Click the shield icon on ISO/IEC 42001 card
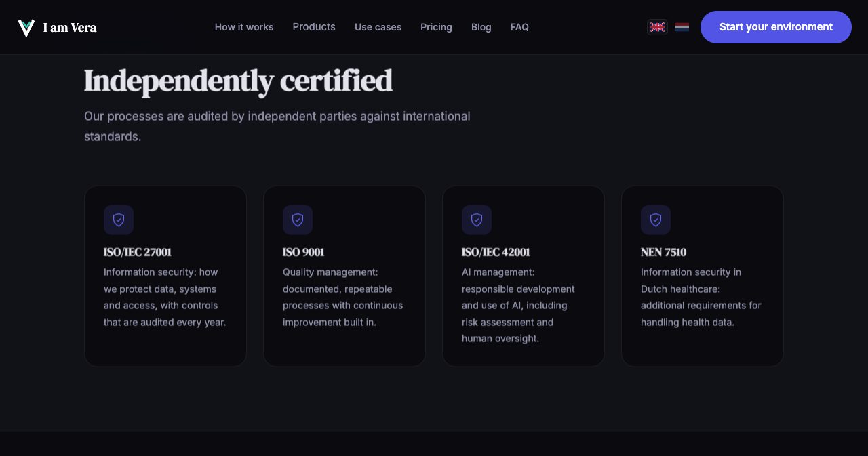The width and height of the screenshot is (868, 456). [x=477, y=220]
